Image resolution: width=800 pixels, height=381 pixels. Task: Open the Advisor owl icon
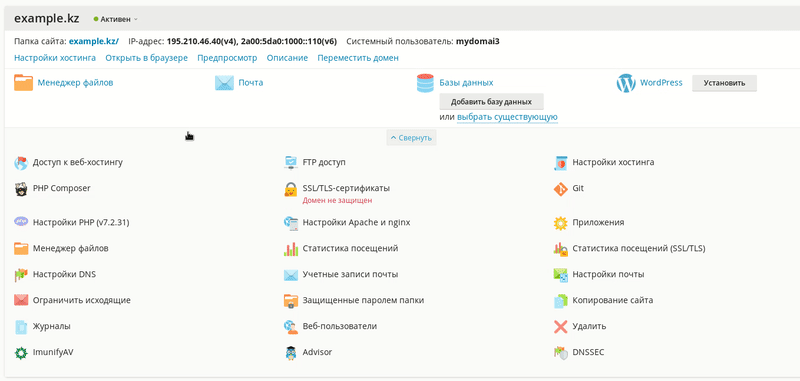click(290, 353)
